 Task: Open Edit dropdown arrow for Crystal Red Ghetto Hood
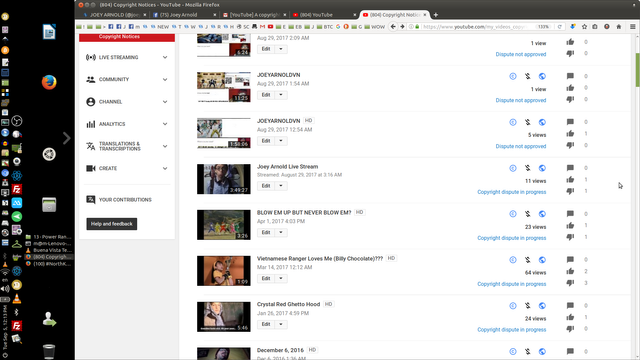tap(281, 324)
